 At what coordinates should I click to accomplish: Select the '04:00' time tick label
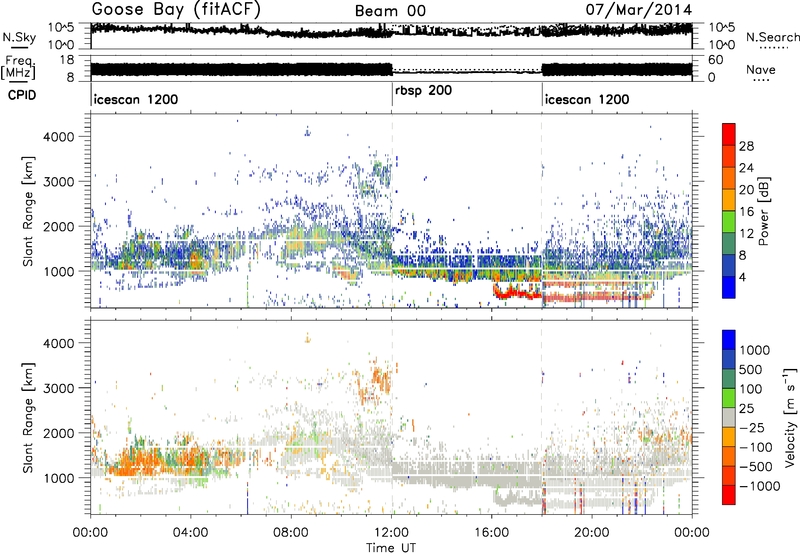tap(190, 533)
